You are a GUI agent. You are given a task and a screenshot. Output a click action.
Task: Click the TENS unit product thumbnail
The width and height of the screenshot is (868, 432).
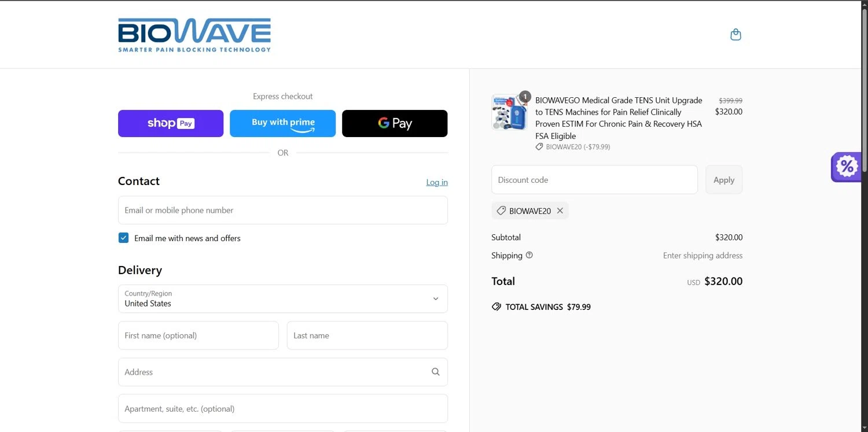point(509,112)
